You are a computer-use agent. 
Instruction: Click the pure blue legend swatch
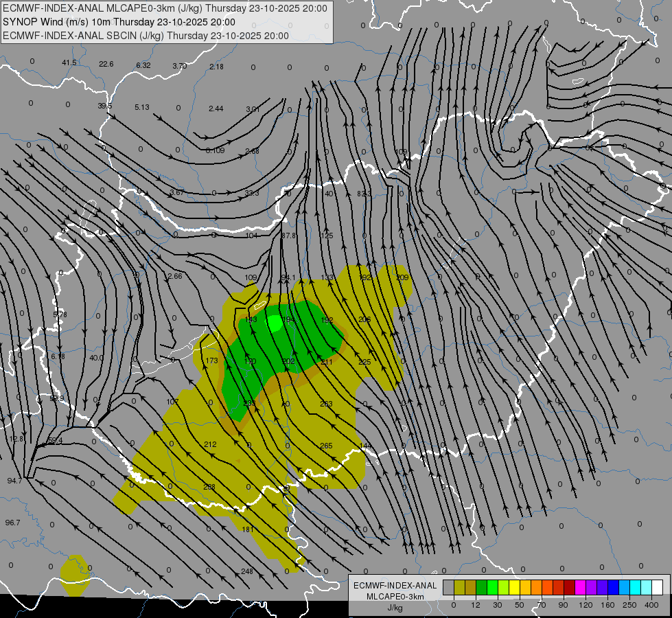(x=613, y=587)
